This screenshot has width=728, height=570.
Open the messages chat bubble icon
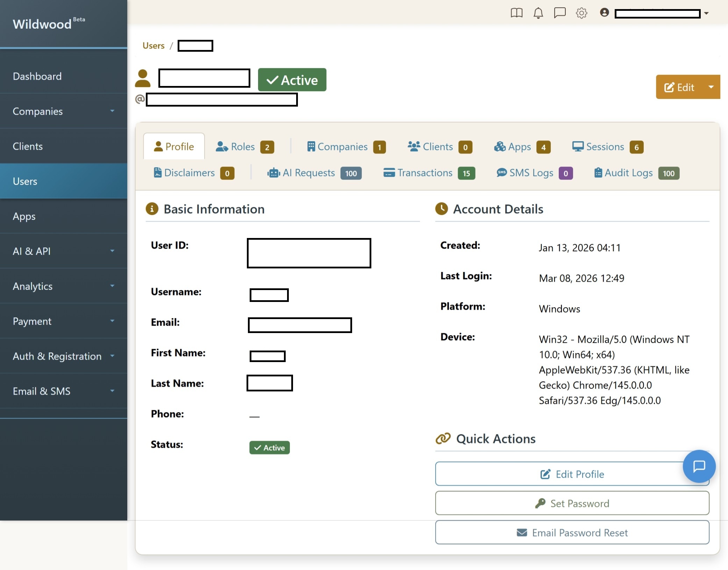559,13
